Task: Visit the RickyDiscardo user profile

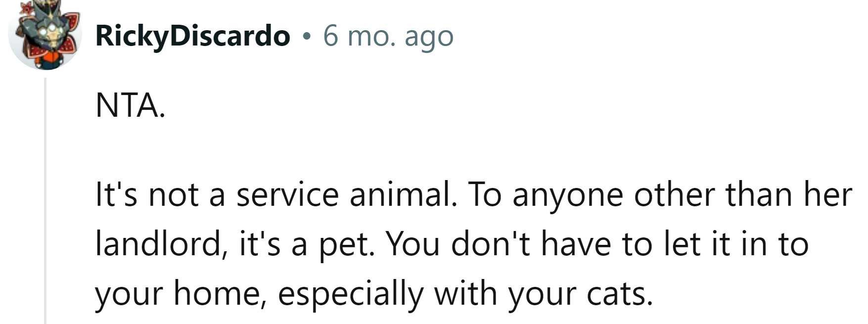Action: tap(192, 37)
